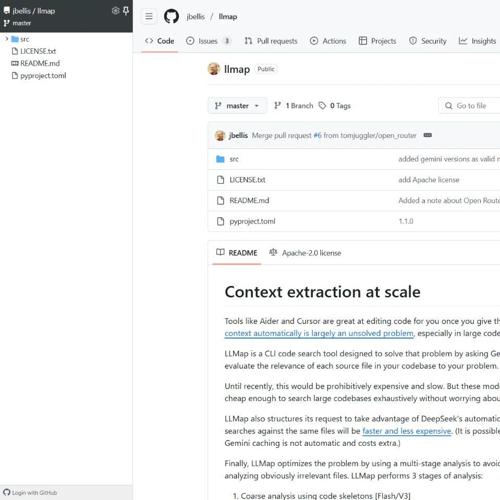The image size is (500, 500).
Task: Open pull request #6 link
Action: (317, 135)
